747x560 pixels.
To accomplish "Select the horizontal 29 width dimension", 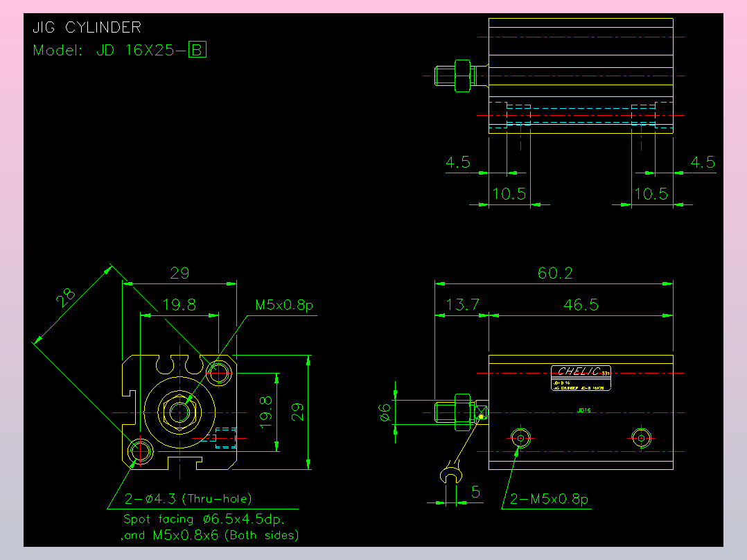I will point(179,273).
